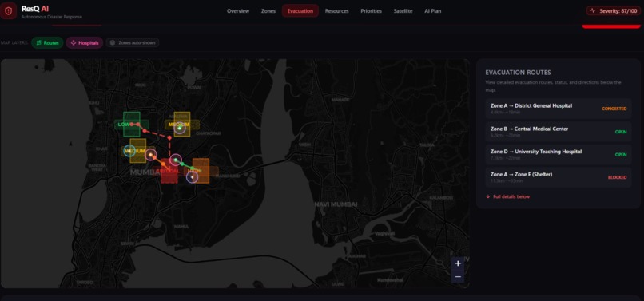
Task: Click OPEN status on Zone B route
Action: (x=621, y=132)
